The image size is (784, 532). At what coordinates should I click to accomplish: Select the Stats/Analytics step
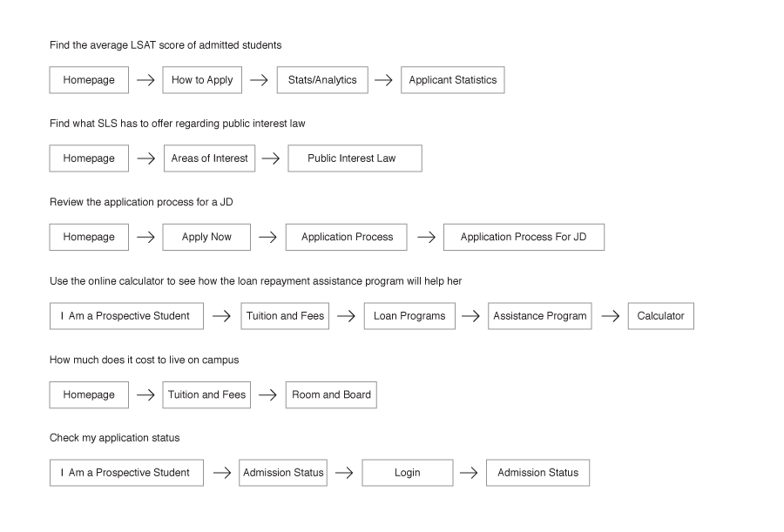click(322, 80)
